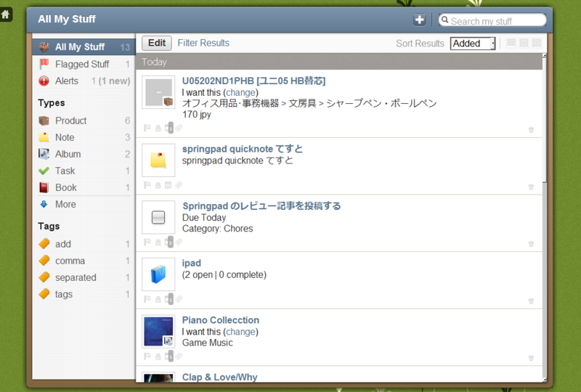
Task: Open notebook badge under ipad item
Action: click(x=169, y=299)
